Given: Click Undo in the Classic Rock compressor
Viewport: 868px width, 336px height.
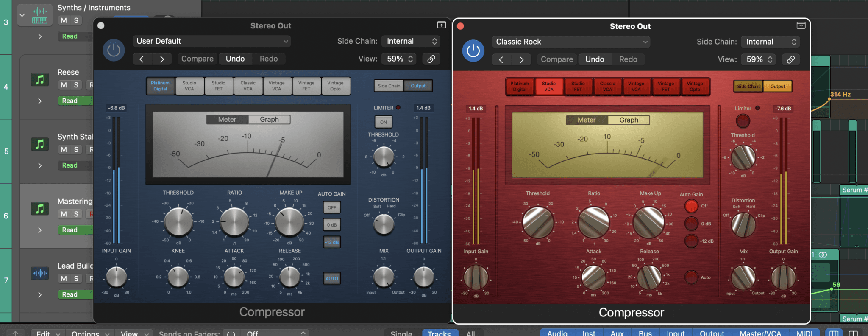Looking at the screenshot, I should click(594, 59).
